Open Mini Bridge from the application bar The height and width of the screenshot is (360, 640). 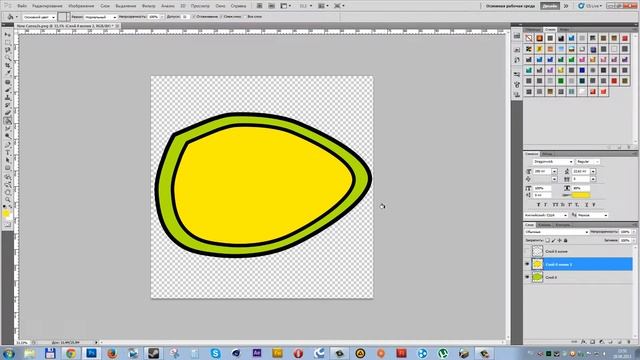tap(271, 6)
